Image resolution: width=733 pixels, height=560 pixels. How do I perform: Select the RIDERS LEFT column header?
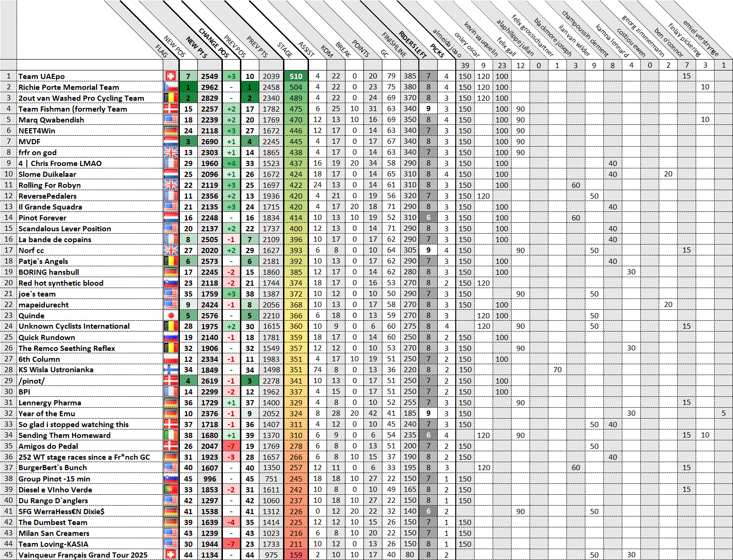tap(413, 44)
